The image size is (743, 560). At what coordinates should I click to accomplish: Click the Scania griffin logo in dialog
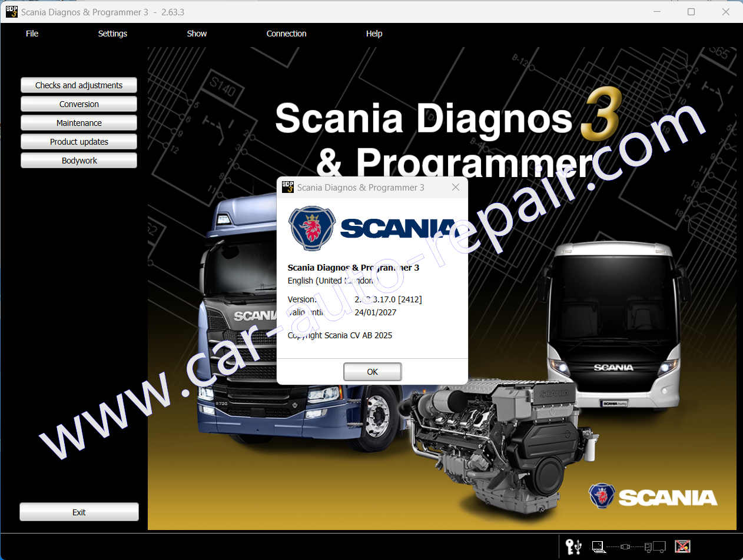311,228
